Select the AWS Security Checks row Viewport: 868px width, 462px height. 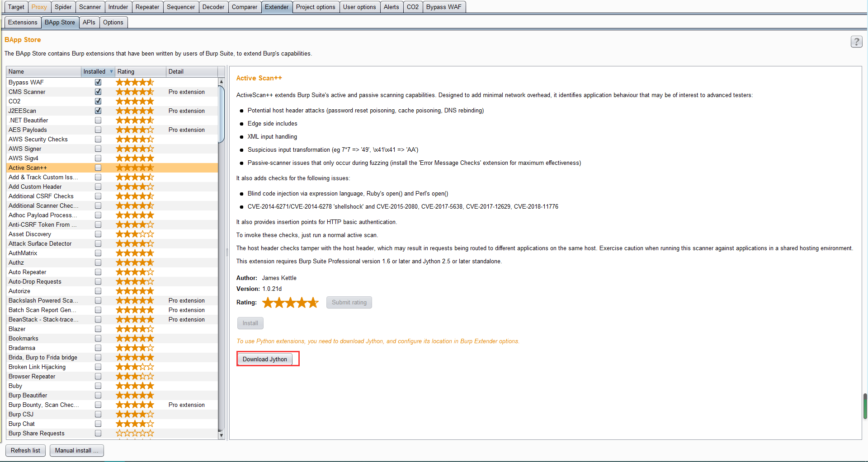pos(112,139)
